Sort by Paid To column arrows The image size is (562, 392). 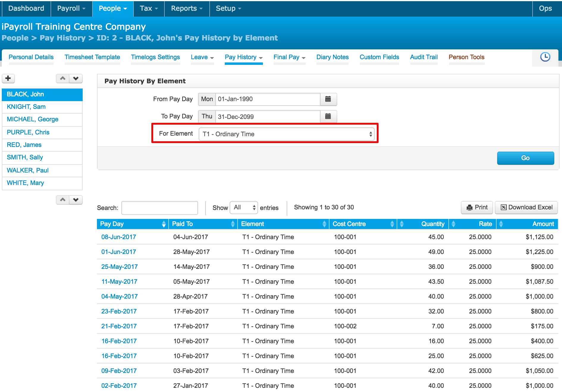(x=233, y=224)
